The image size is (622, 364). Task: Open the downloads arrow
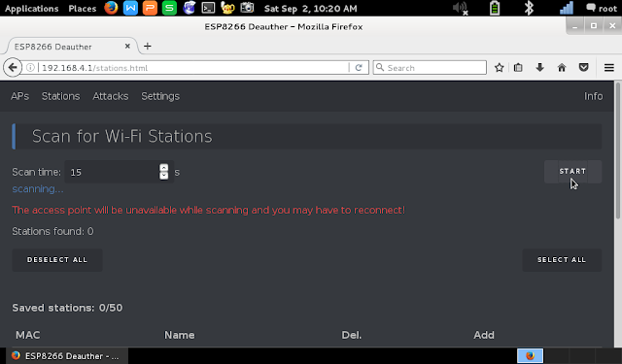pyautogui.click(x=540, y=68)
